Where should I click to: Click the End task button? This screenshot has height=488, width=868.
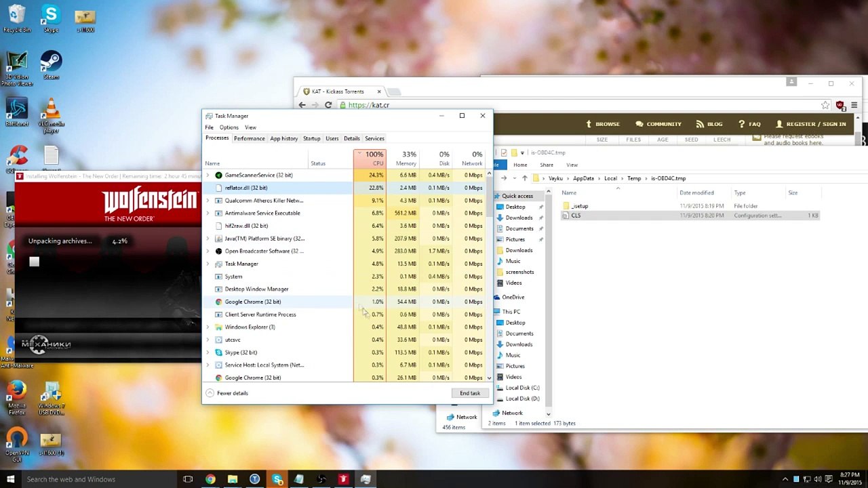click(x=469, y=393)
